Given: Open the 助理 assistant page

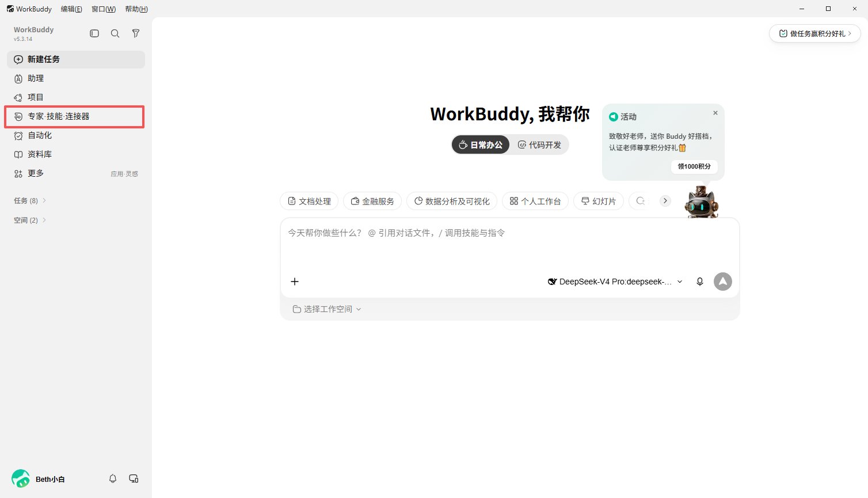Looking at the screenshot, I should pyautogui.click(x=76, y=78).
